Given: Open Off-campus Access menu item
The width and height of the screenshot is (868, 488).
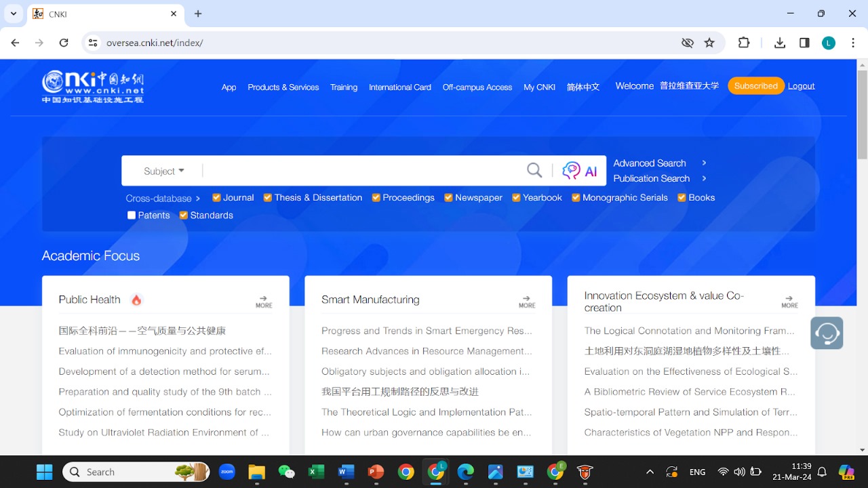Looking at the screenshot, I should point(477,87).
